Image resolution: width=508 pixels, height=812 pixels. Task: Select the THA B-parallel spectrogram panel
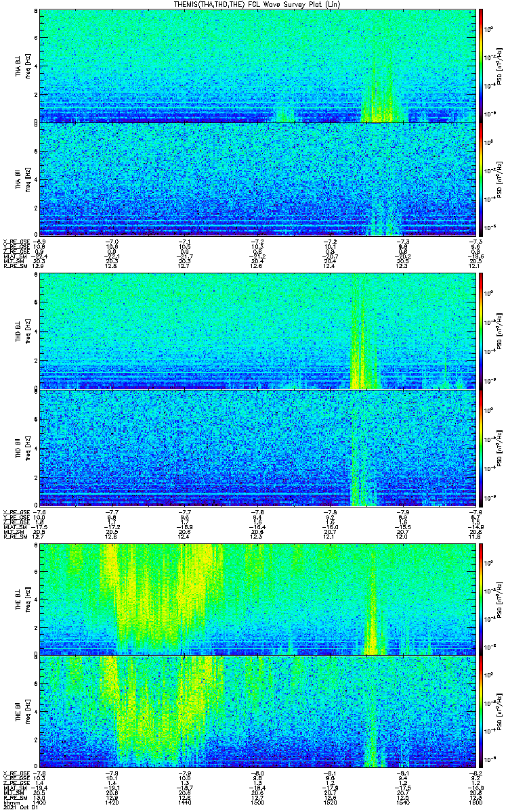[x=258, y=179]
